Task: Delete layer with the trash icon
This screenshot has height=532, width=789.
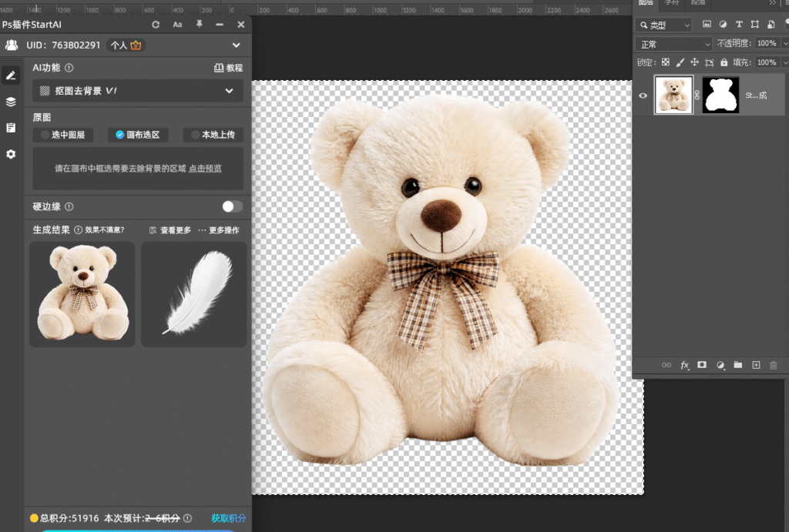Action: [x=774, y=365]
